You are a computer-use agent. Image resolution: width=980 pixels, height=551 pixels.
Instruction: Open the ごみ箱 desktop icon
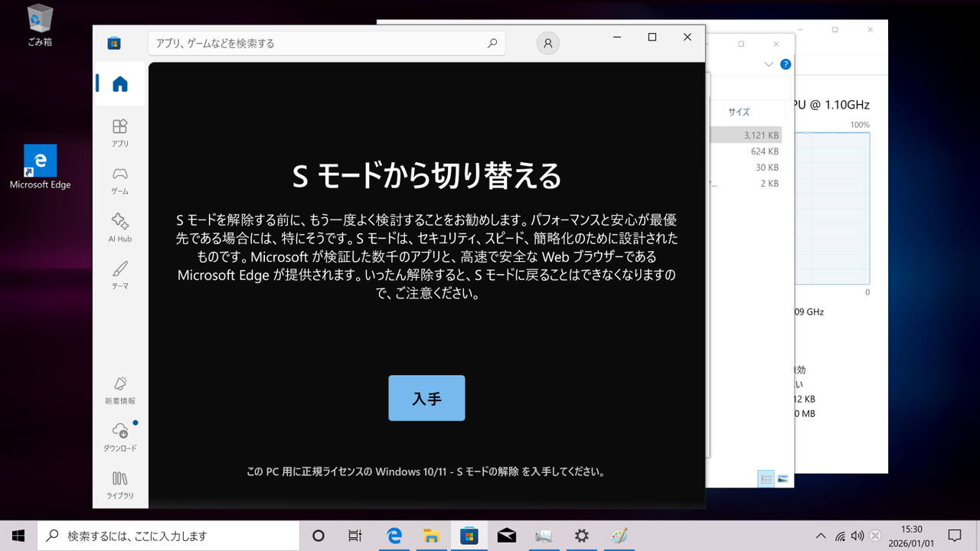[40, 25]
